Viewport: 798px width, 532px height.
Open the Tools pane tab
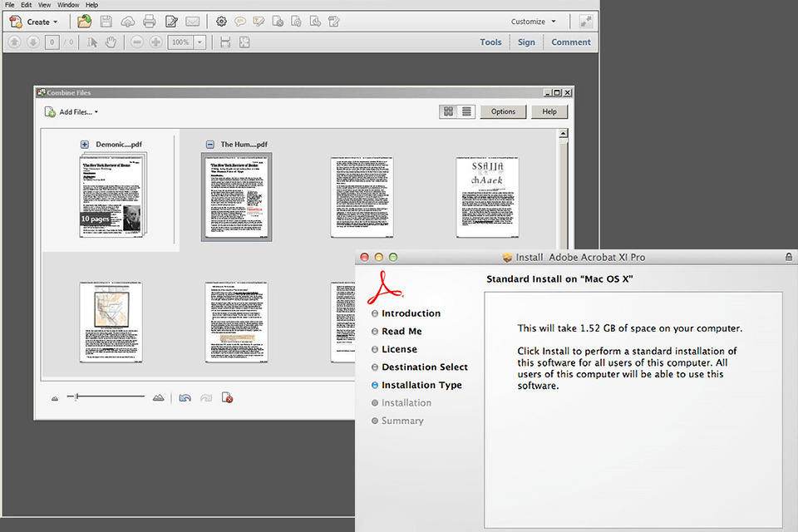point(490,42)
